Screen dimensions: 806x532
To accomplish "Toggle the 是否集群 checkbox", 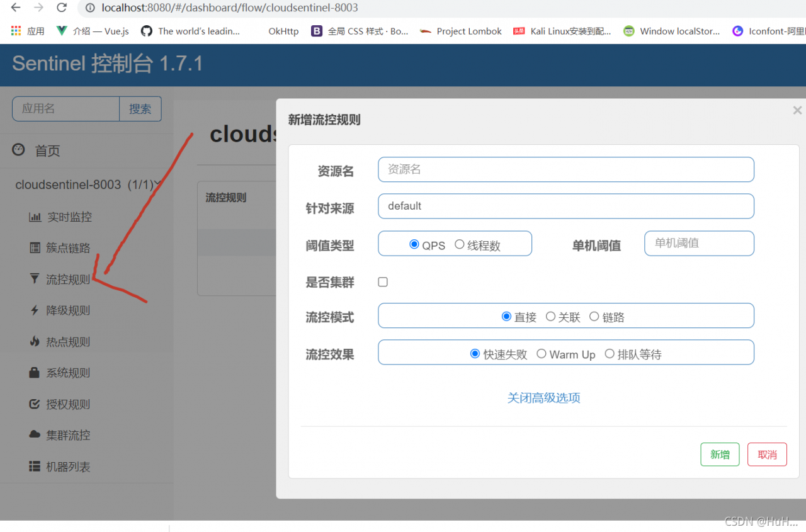I will click(383, 282).
